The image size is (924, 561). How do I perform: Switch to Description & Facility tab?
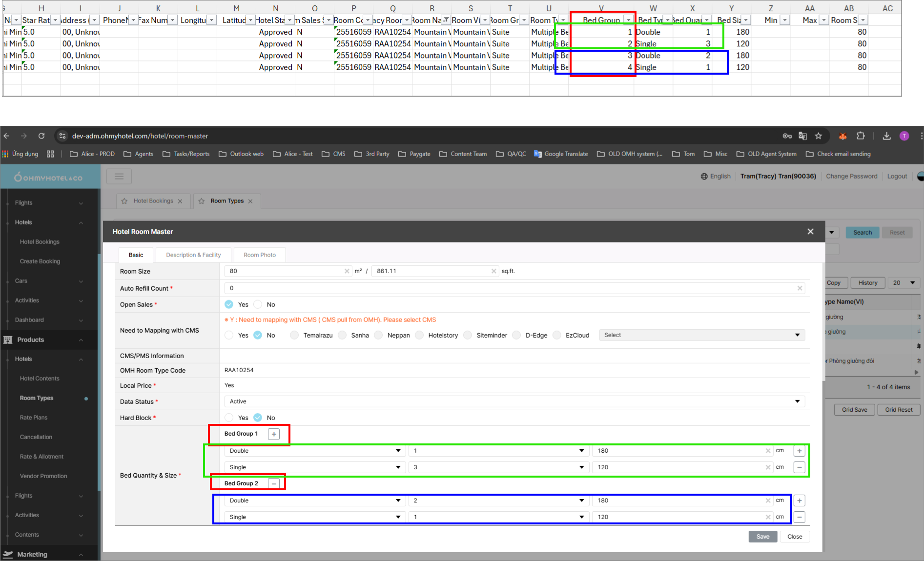pyautogui.click(x=193, y=255)
